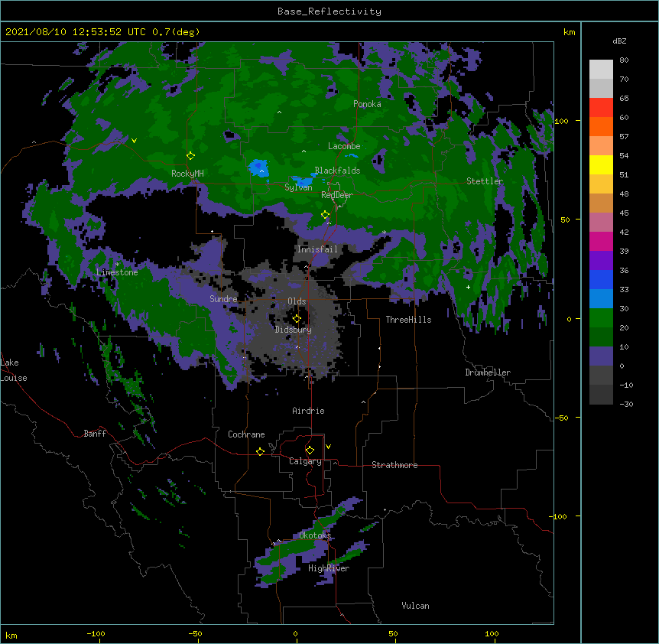Click the Strathmore label

pyautogui.click(x=394, y=465)
